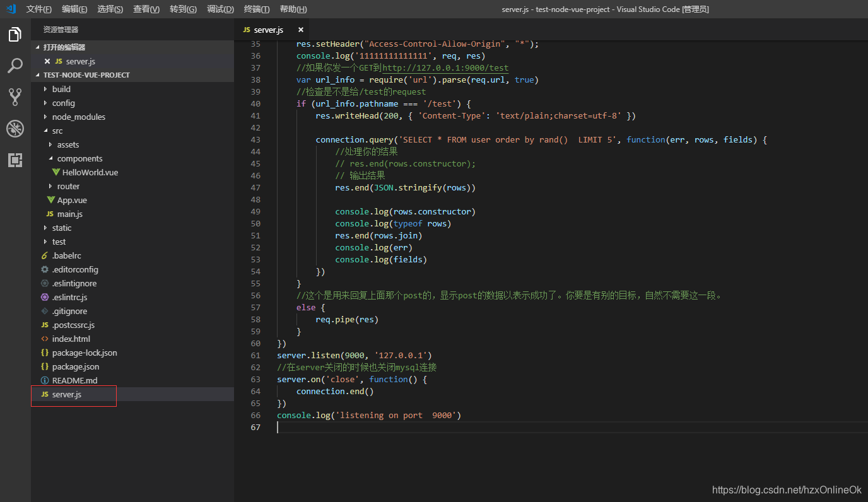Click the blog.csdn.net watermark link
The height and width of the screenshot is (502, 868).
coord(786,489)
